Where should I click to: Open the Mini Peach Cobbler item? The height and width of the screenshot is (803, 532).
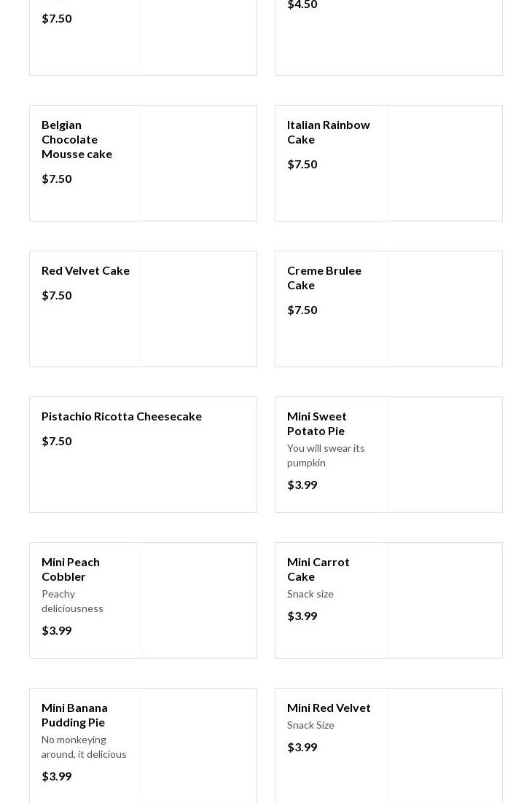(x=71, y=569)
